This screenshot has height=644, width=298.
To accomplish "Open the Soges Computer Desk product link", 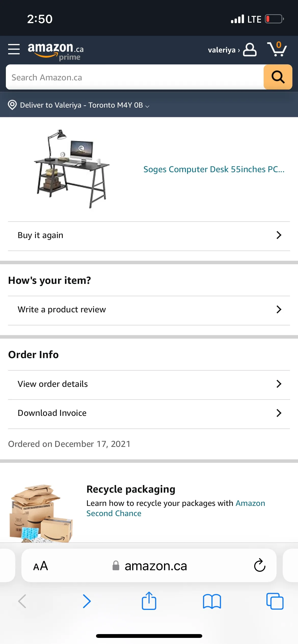I will click(214, 169).
